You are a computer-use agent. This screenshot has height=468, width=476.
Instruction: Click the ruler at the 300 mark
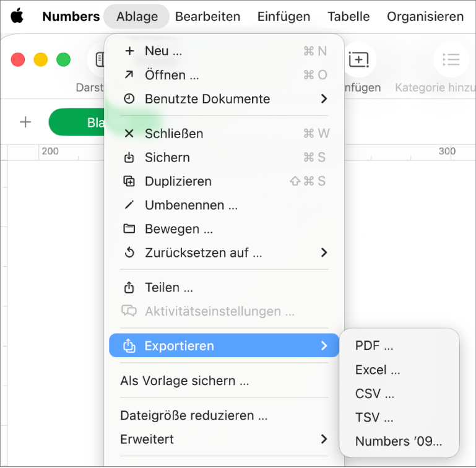point(447,151)
